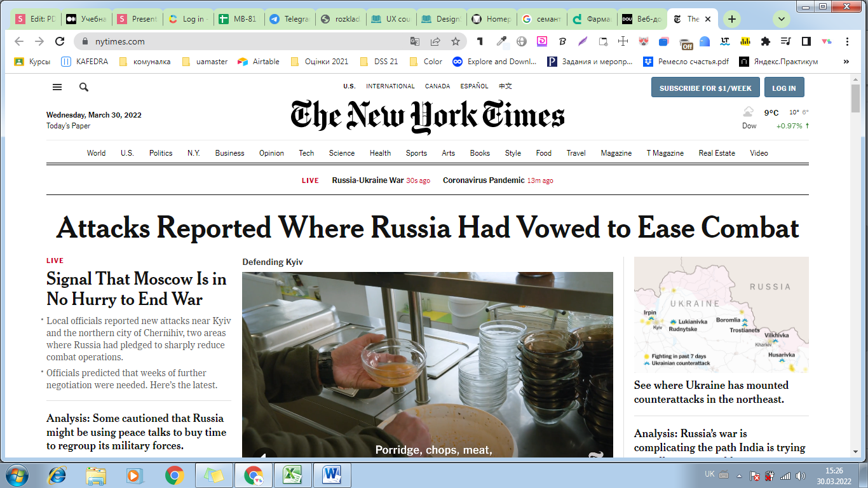Switch to the CANADA edition
868x488 pixels.
(x=437, y=86)
